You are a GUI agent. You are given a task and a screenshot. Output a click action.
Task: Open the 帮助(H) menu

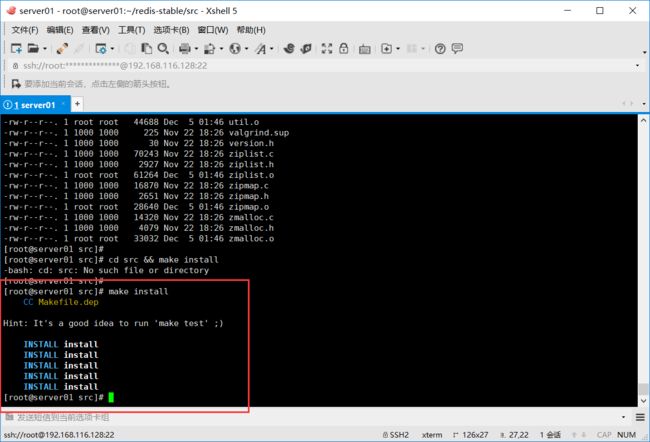(x=251, y=30)
